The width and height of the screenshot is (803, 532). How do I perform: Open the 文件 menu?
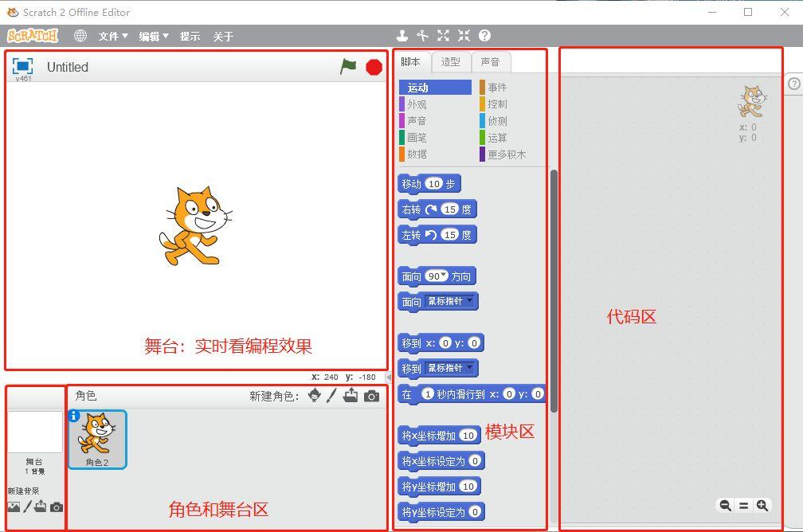pyautogui.click(x=113, y=36)
